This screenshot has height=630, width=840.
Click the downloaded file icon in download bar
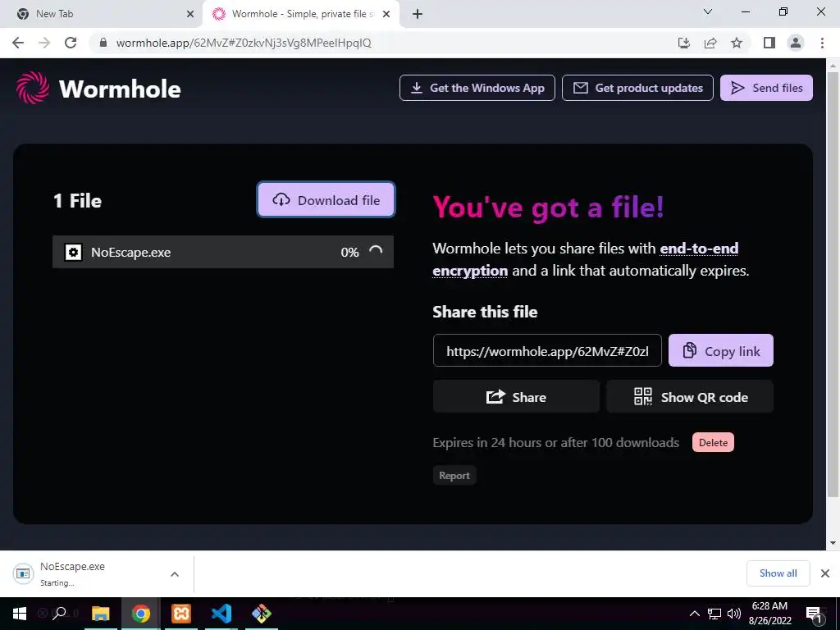pyautogui.click(x=23, y=573)
